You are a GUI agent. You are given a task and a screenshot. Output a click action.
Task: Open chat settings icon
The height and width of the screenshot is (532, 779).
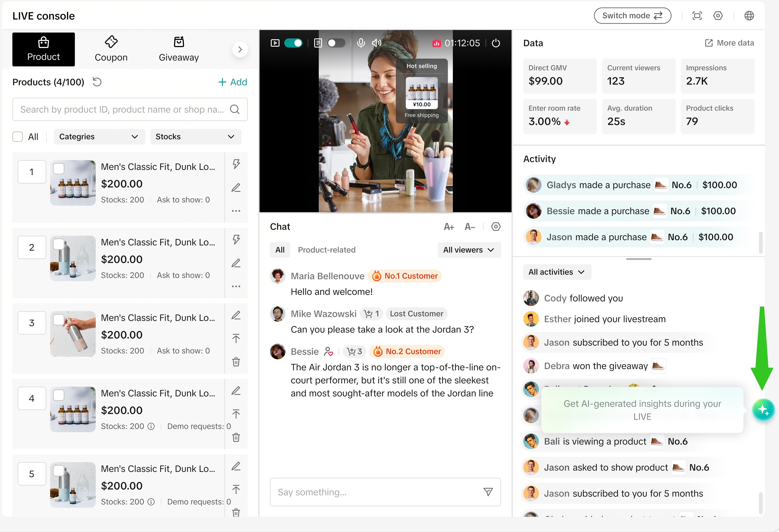[496, 227]
